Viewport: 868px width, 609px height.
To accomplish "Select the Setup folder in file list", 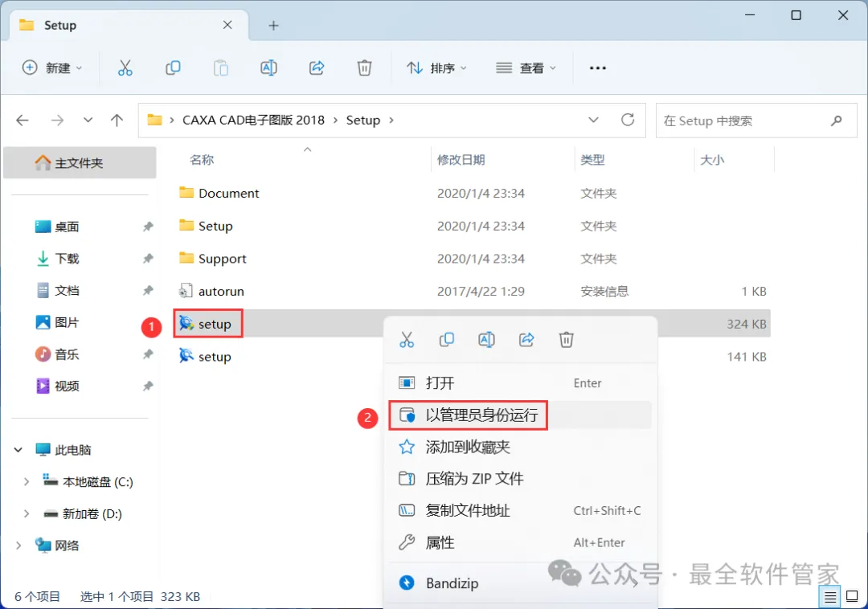I will pos(473,226).
